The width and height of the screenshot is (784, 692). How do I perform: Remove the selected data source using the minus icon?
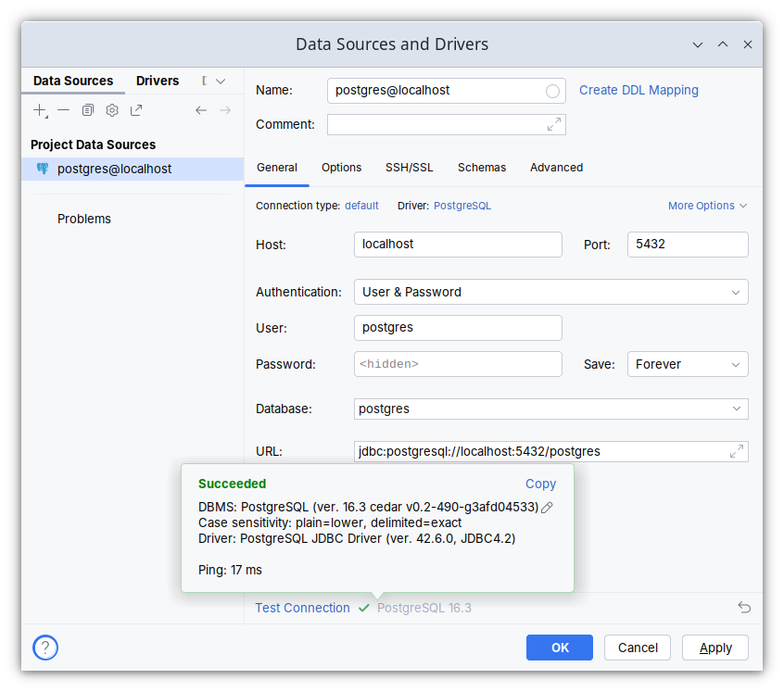click(63, 109)
